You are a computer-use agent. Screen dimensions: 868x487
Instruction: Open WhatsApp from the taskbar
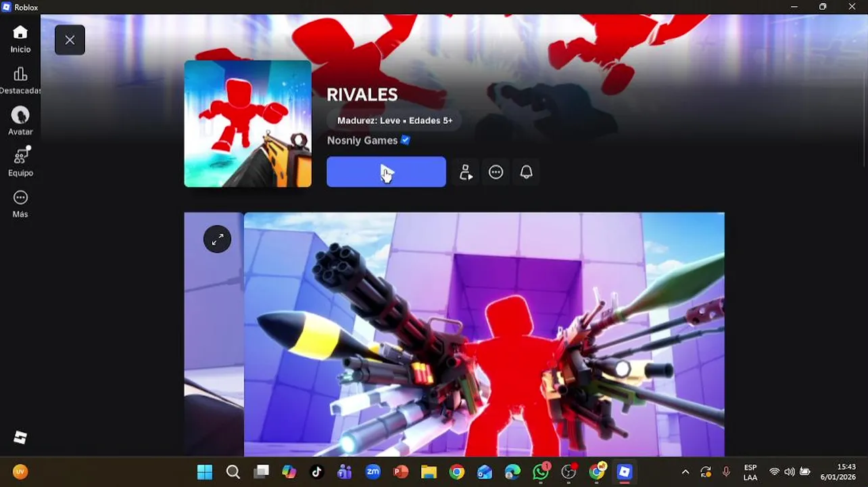pos(541,471)
